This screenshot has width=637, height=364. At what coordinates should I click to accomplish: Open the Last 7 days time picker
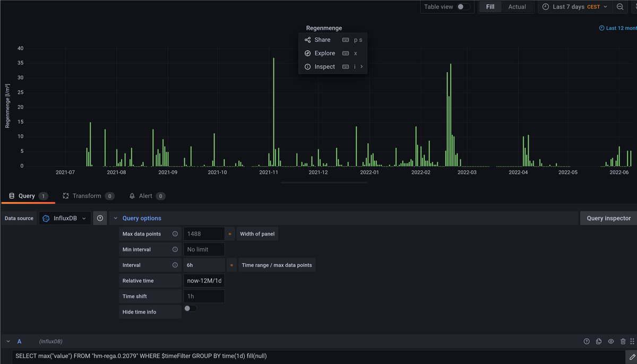[x=574, y=7]
